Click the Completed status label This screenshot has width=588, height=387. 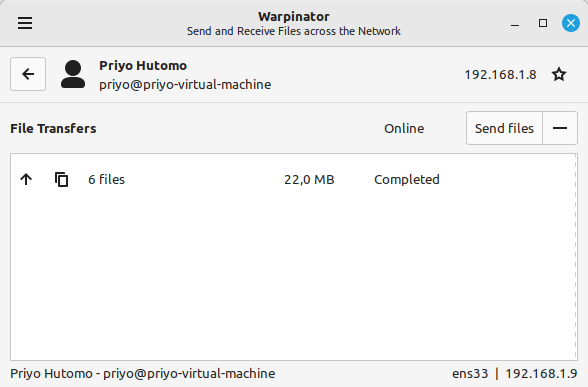tap(406, 180)
